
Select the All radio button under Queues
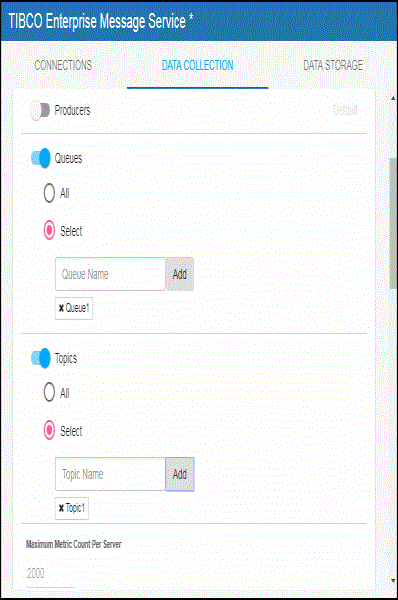click(49, 193)
